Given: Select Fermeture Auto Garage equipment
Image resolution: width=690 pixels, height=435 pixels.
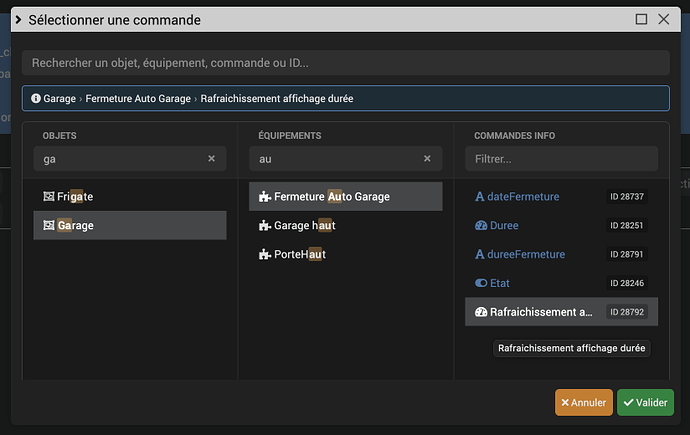Looking at the screenshot, I should click(345, 197).
